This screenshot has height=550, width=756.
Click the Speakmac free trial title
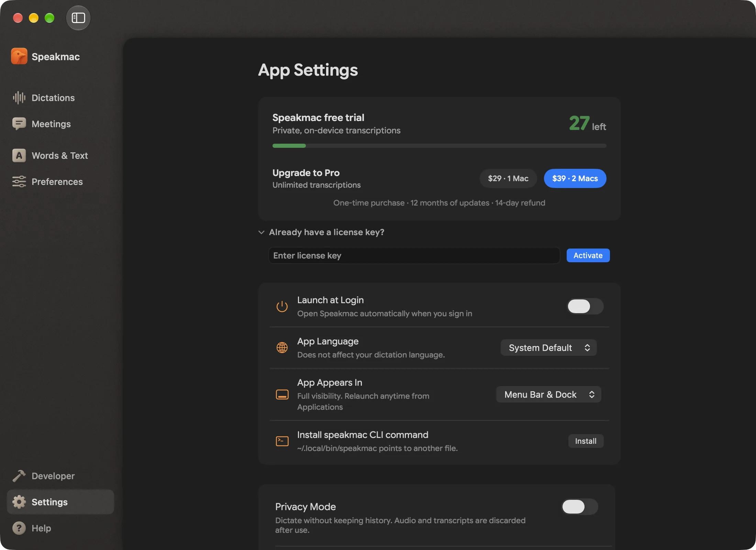coord(318,118)
